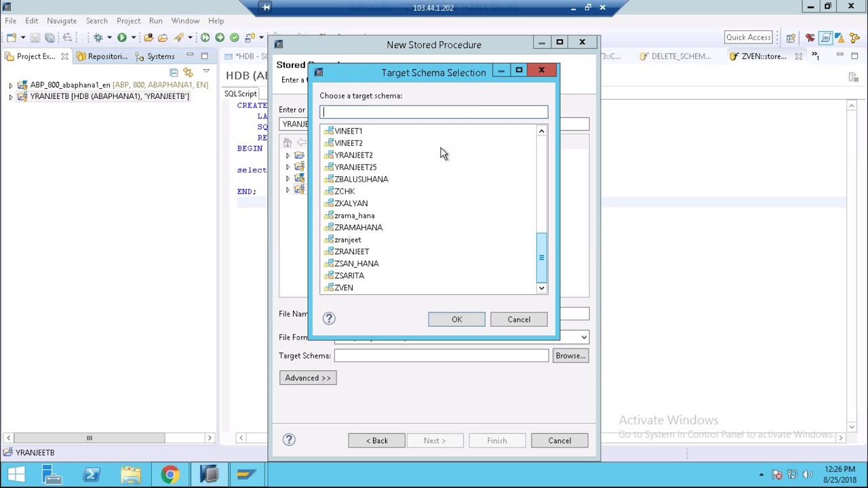Open File Explorer from taskbar

click(x=130, y=474)
